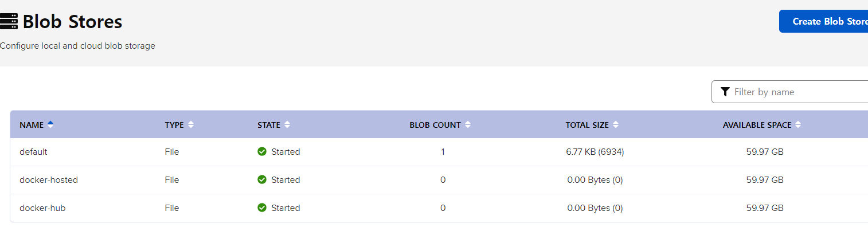Click the green Started checkmark for docker-hub

[x=262, y=208]
